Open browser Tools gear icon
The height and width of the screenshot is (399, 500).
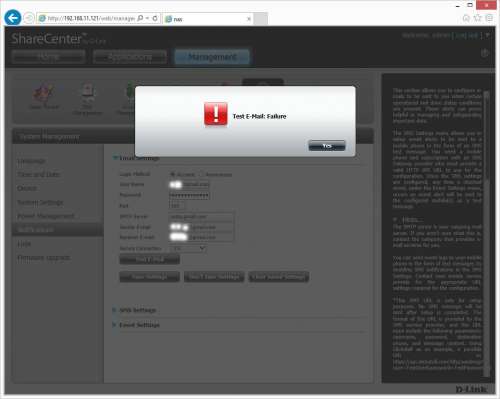(x=489, y=18)
